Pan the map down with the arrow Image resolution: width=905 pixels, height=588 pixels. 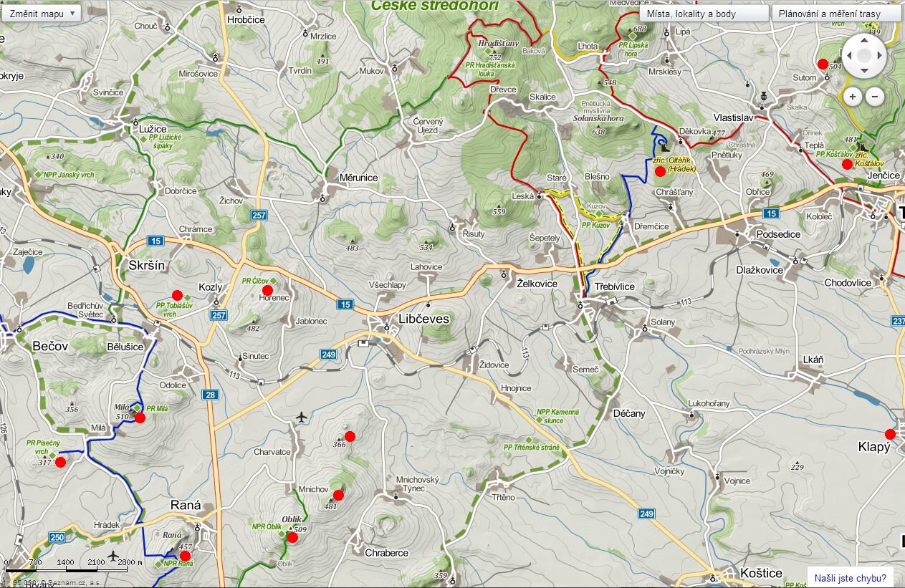[x=864, y=71]
